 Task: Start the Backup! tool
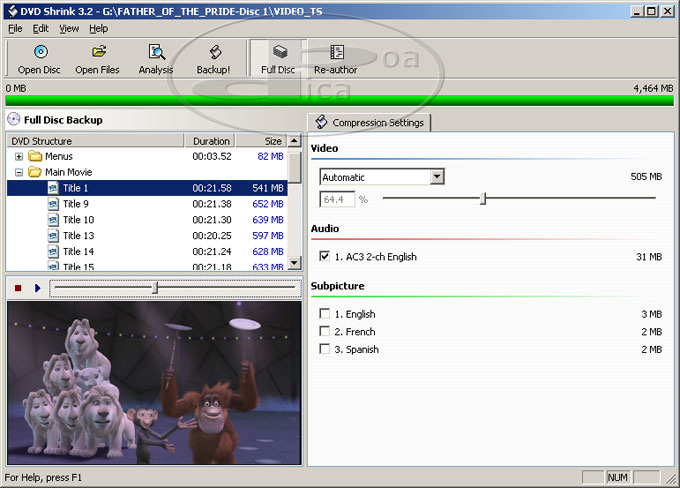coord(213,52)
